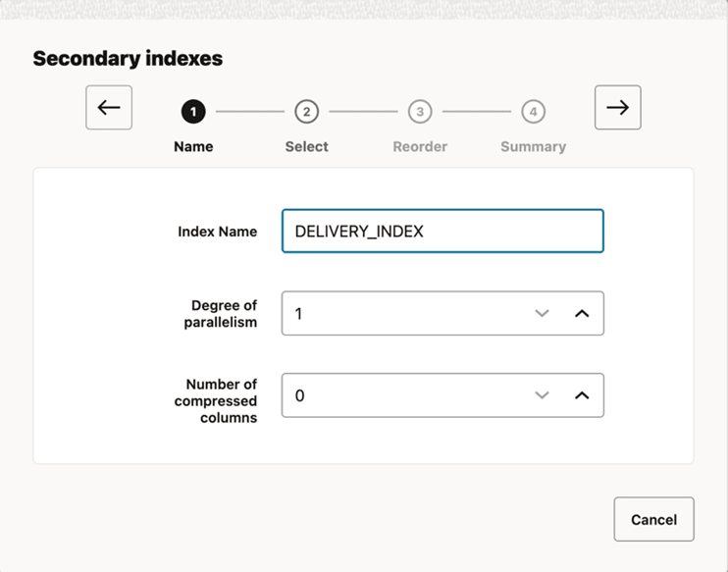This screenshot has width=728, height=572.
Task: Click the step 4 circle indicator
Action: pyautogui.click(x=533, y=112)
